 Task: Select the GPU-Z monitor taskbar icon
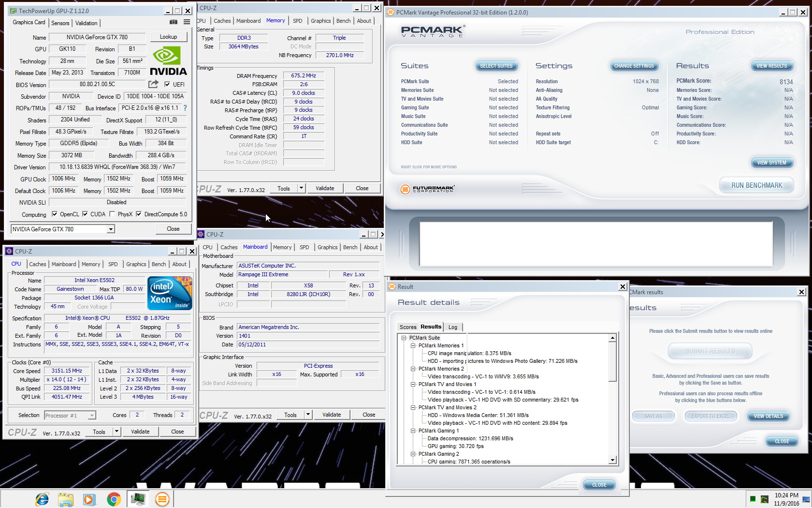[138, 499]
